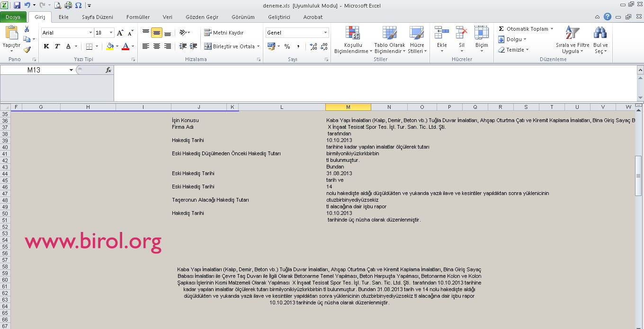The width and height of the screenshot is (644, 329).
Task: Toggle top vertical alignment
Action: (146, 33)
